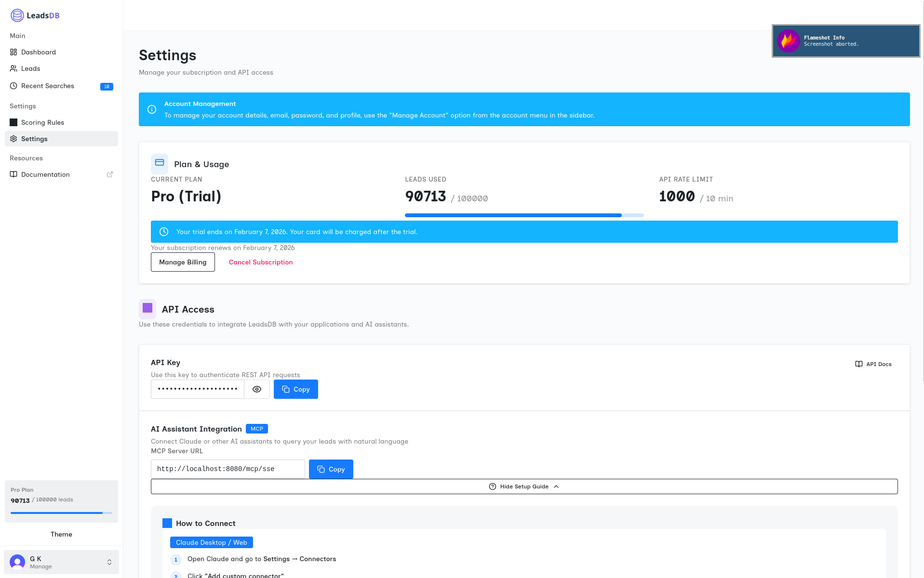
Task: Click the LeadsDB logo
Action: 35,15
